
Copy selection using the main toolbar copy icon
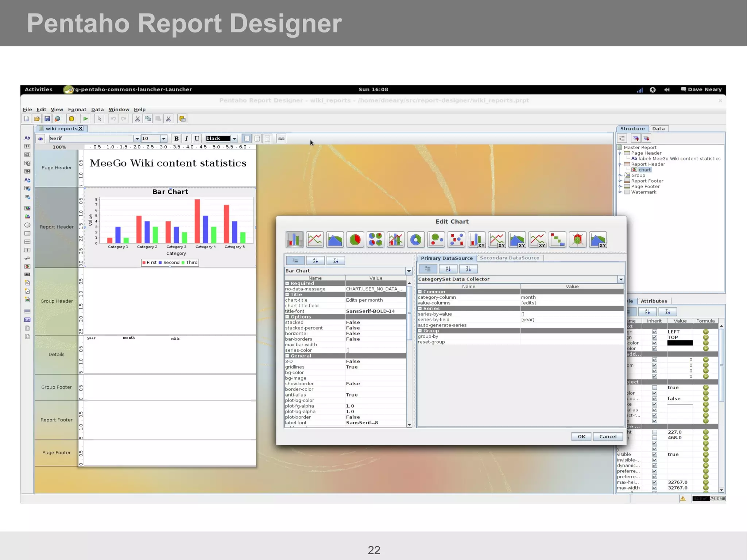tap(148, 119)
